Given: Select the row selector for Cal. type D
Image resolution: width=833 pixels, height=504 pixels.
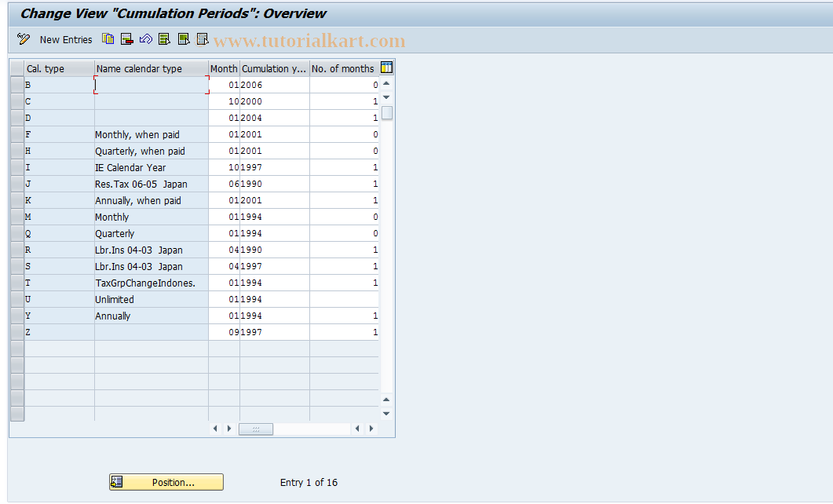Looking at the screenshot, I should coord(17,118).
